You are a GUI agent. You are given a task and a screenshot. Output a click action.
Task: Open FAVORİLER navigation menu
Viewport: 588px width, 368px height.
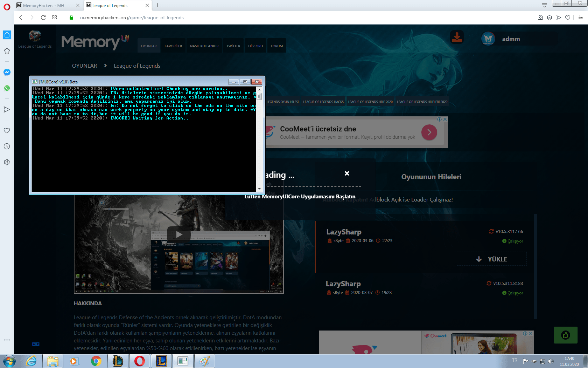click(x=173, y=46)
